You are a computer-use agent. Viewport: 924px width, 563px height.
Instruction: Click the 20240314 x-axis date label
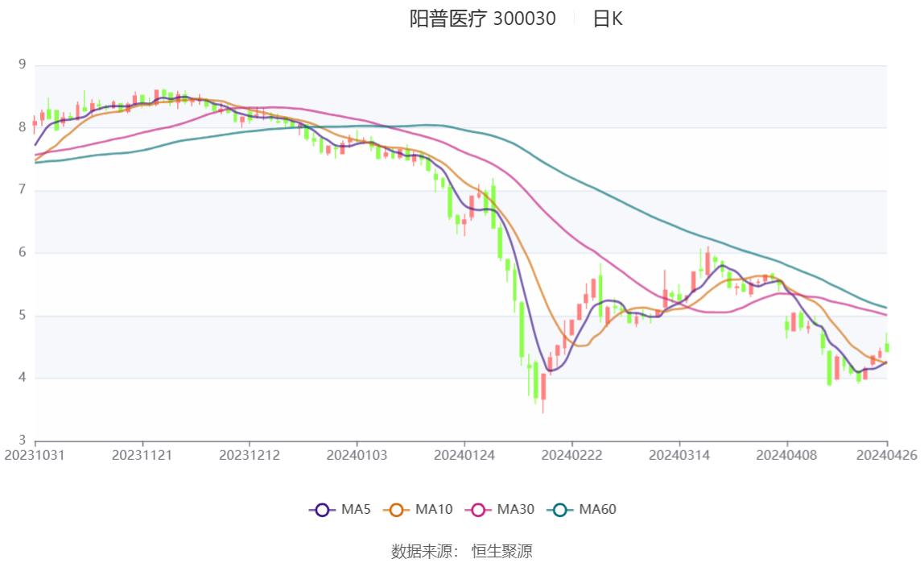point(679,455)
